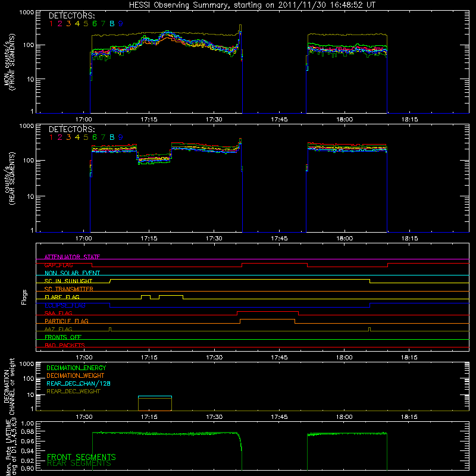The width and height of the screenshot is (476, 476).
Task: Click the SC_TRANSMITTER flag label
Action: 68,289
